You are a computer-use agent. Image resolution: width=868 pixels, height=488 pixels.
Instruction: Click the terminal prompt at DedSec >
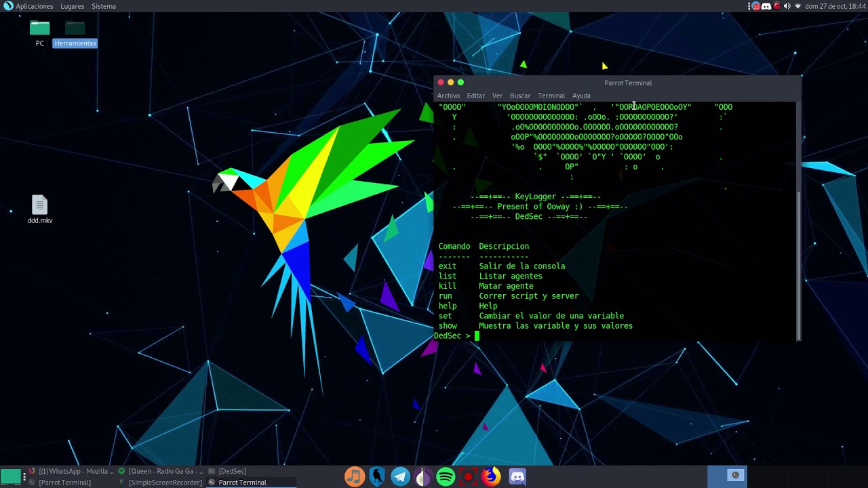pyautogui.click(x=452, y=335)
